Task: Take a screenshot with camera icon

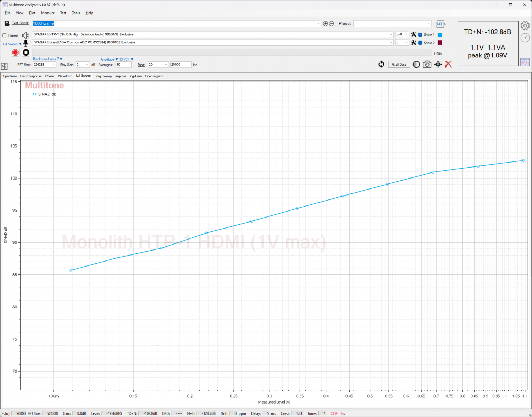Action: pos(427,64)
